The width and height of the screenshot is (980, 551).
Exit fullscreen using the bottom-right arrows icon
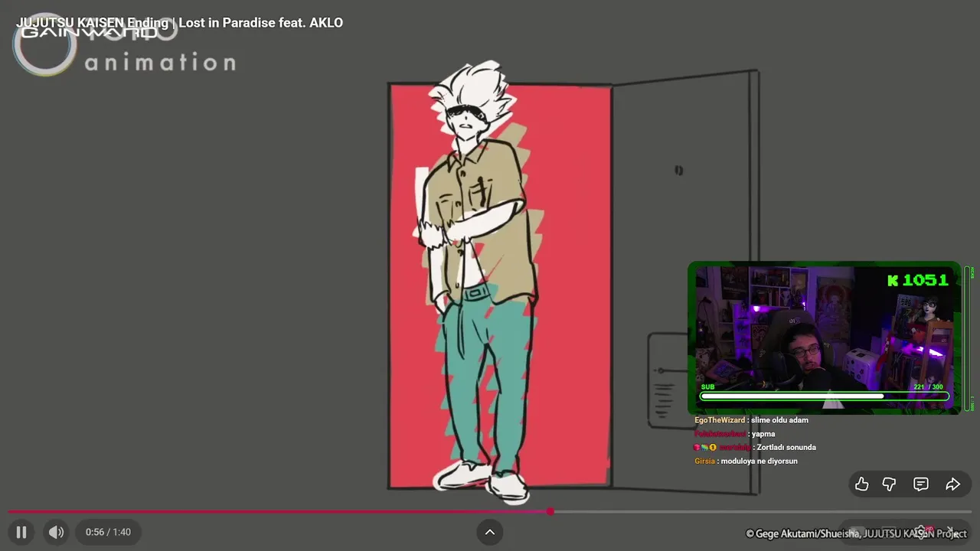click(953, 532)
